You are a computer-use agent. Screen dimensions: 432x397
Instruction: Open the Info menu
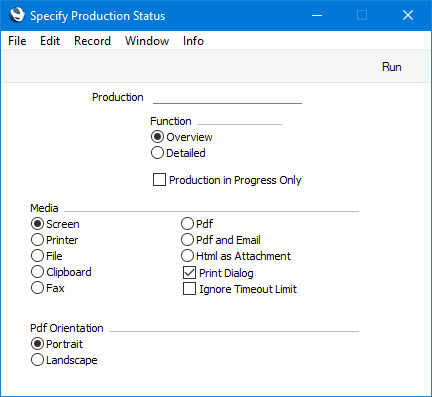coord(193,41)
